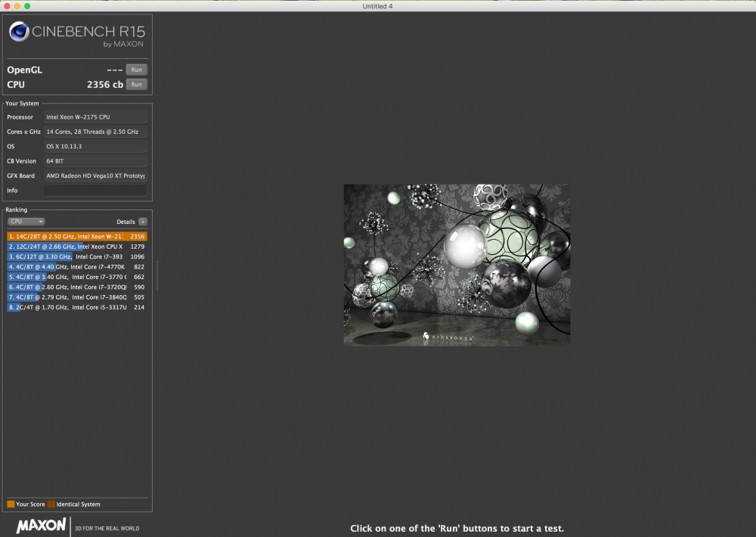Click into the Info input field
The image size is (756, 537).
pyautogui.click(x=95, y=190)
